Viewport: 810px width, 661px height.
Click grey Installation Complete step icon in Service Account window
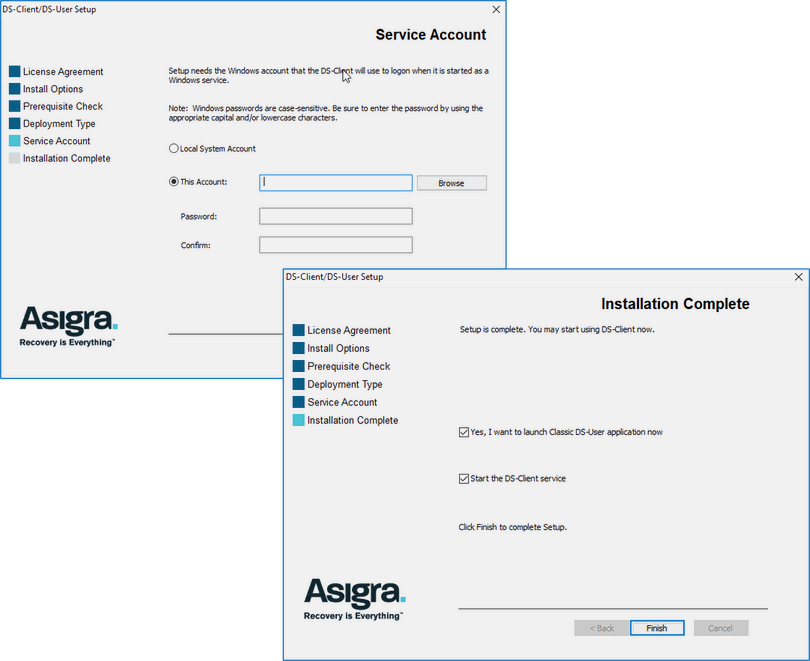point(14,158)
